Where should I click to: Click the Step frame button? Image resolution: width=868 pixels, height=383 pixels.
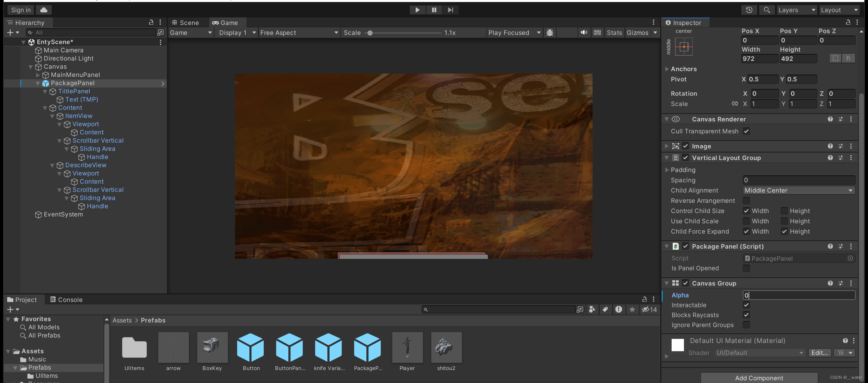point(450,10)
